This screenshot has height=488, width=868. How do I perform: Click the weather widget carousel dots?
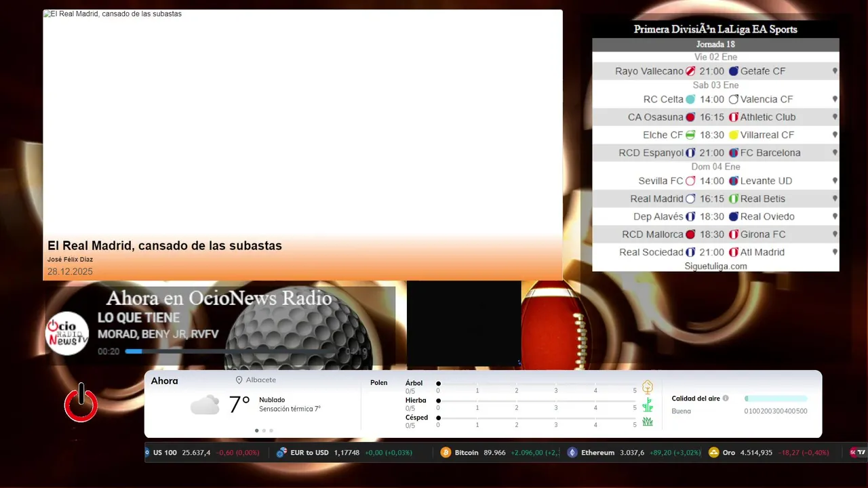[x=264, y=430]
